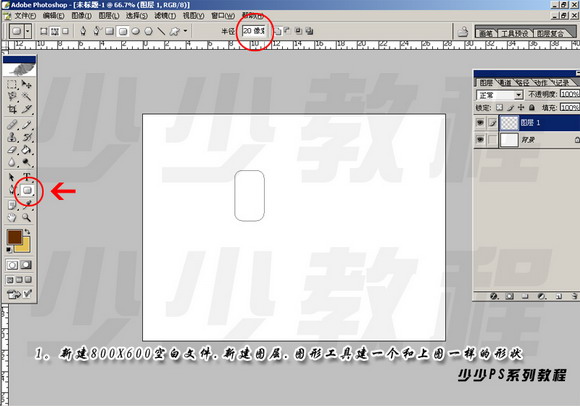Open the 图层(L) menu

109,16
